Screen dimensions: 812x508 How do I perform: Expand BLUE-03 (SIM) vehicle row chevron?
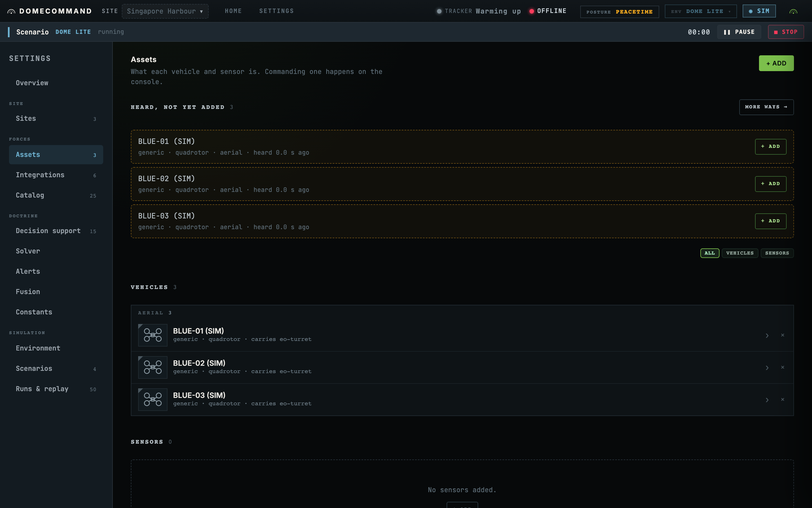[767, 400]
